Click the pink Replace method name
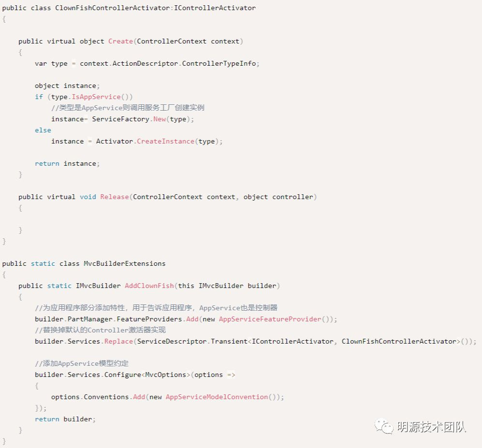This screenshot has width=482, height=448. [118, 341]
